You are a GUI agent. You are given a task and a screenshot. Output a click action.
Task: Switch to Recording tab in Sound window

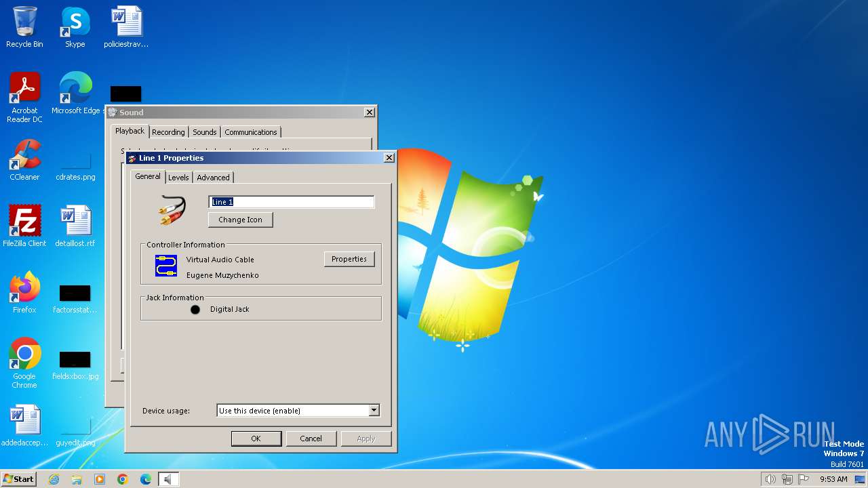168,132
